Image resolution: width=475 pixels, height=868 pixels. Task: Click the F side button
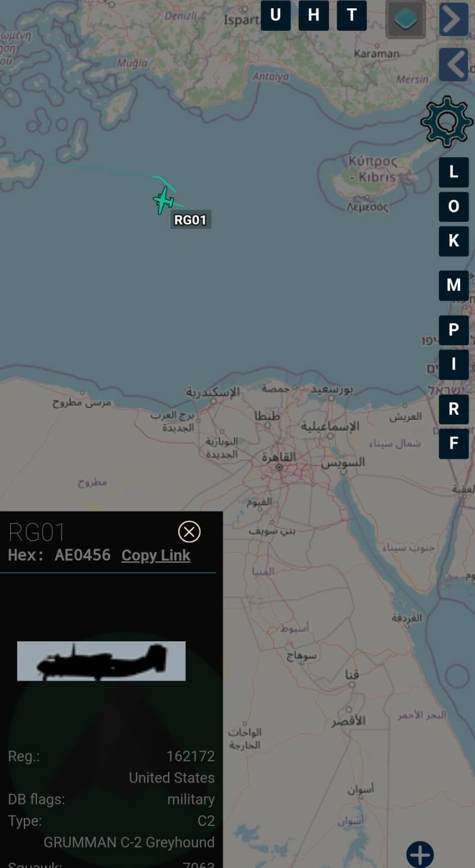point(454,443)
